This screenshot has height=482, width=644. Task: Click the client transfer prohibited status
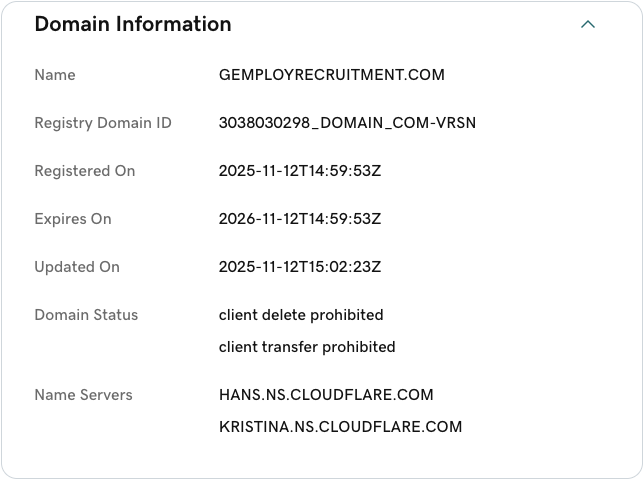tap(307, 347)
